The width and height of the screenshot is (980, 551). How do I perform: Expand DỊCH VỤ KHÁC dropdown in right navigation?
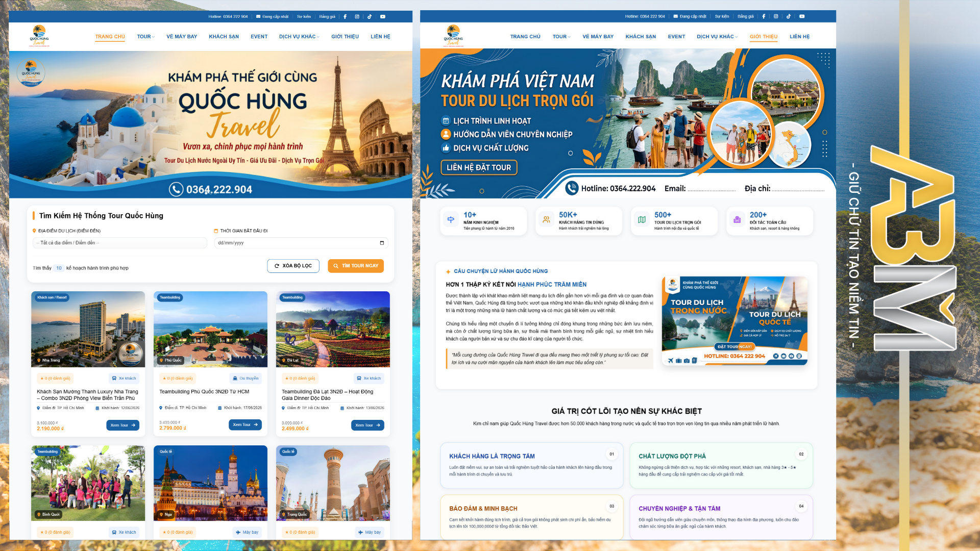(x=717, y=37)
